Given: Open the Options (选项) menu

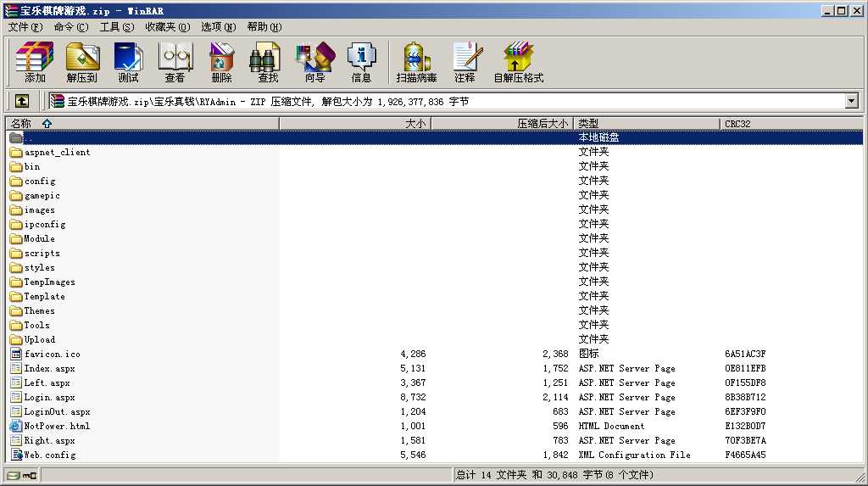Looking at the screenshot, I should click(x=218, y=26).
